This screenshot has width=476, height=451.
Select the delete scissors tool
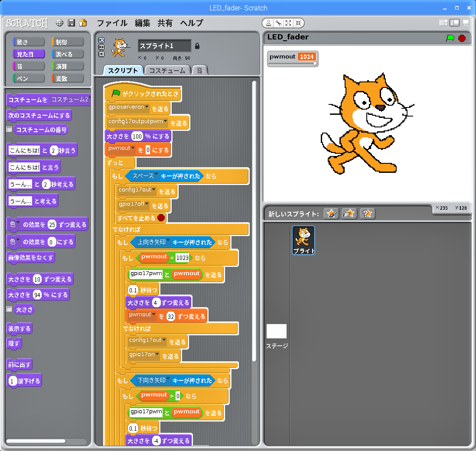[278, 23]
